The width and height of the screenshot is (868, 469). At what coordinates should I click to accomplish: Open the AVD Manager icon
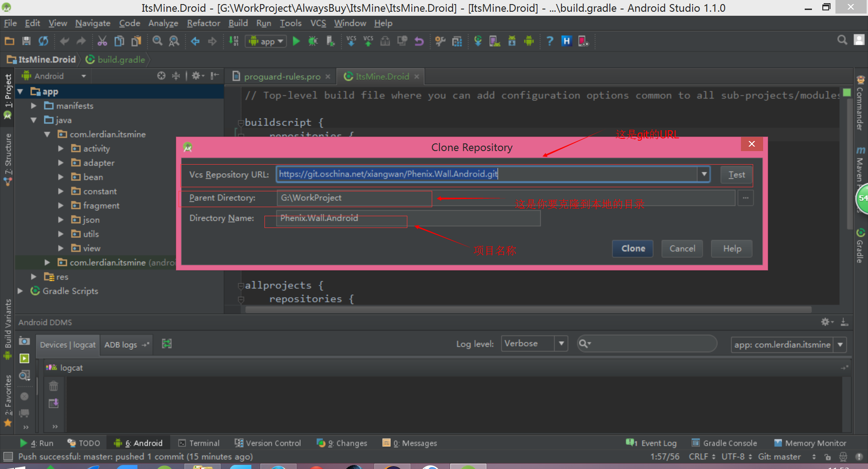coord(495,41)
